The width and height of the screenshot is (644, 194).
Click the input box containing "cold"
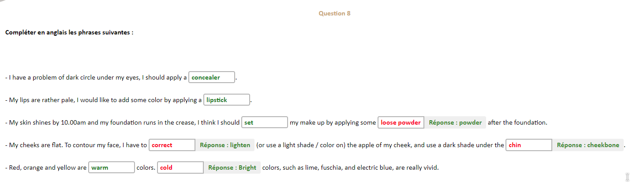coord(180,167)
